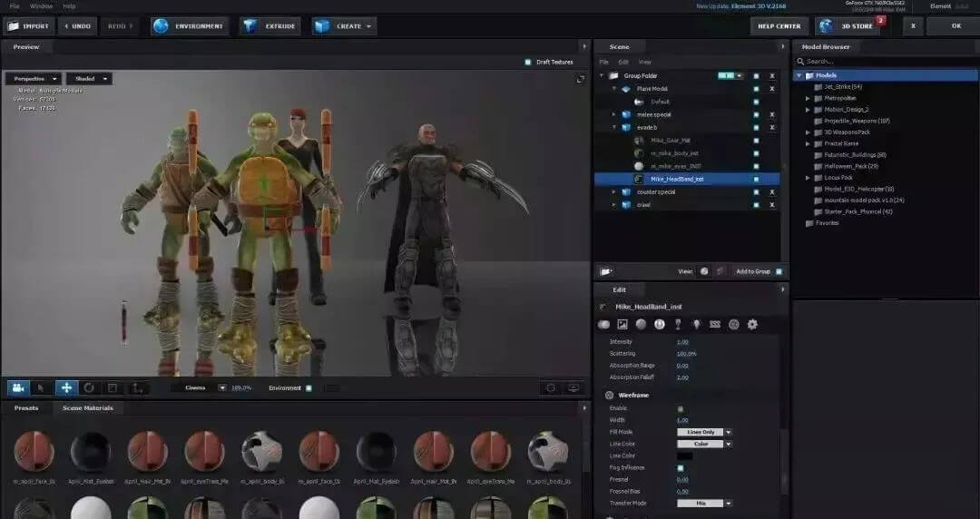Remove the melee special model with X
Viewport: 980px width, 519px height.
pyautogui.click(x=772, y=114)
